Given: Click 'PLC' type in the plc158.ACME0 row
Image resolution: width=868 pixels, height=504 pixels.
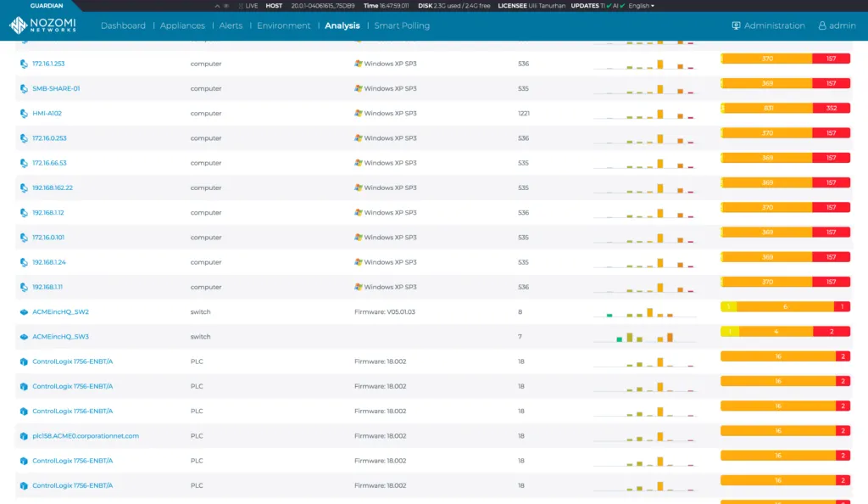Looking at the screenshot, I should point(197,436).
